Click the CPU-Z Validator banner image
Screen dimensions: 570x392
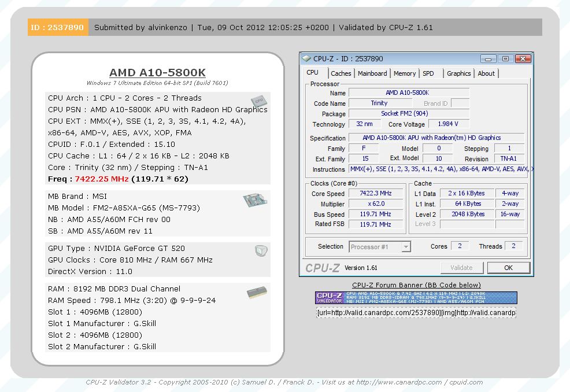click(x=416, y=297)
